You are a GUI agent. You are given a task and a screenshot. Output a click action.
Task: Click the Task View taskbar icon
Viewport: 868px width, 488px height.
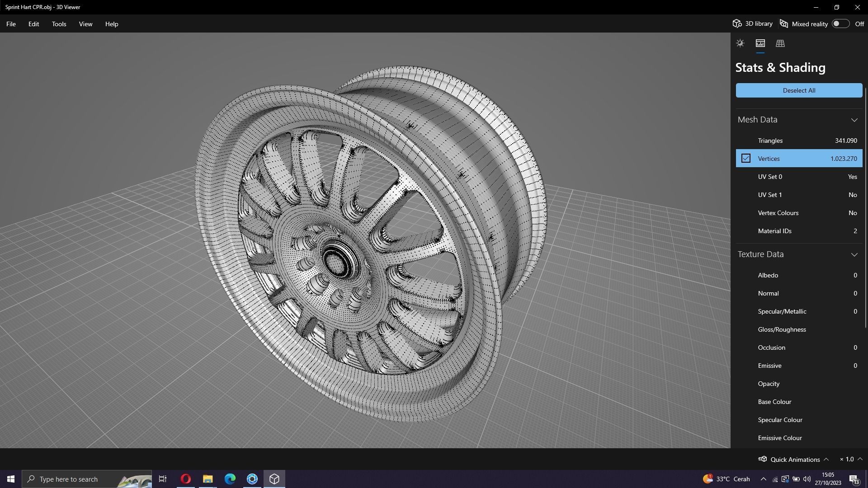tap(163, 479)
